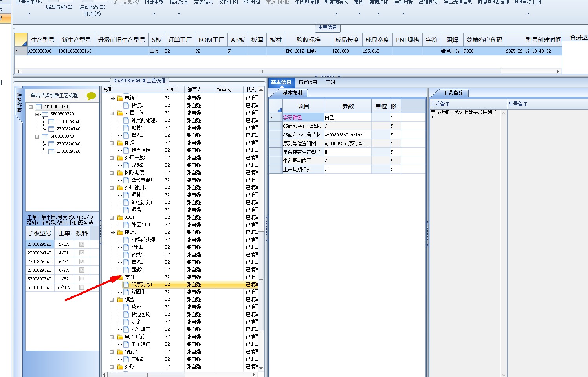Image resolution: width=588 pixels, height=377 pixels.
Task: Click the document icon beside 印序列号1
Action: click(126, 284)
